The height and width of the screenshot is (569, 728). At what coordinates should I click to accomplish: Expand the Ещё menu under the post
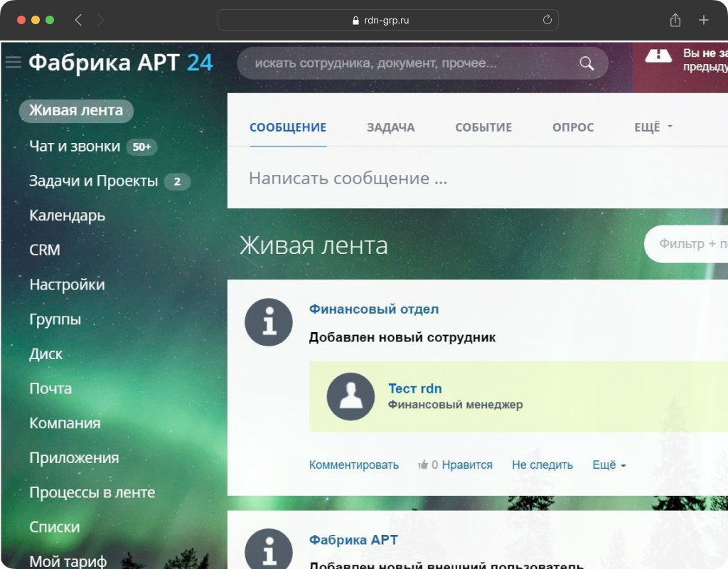(609, 464)
